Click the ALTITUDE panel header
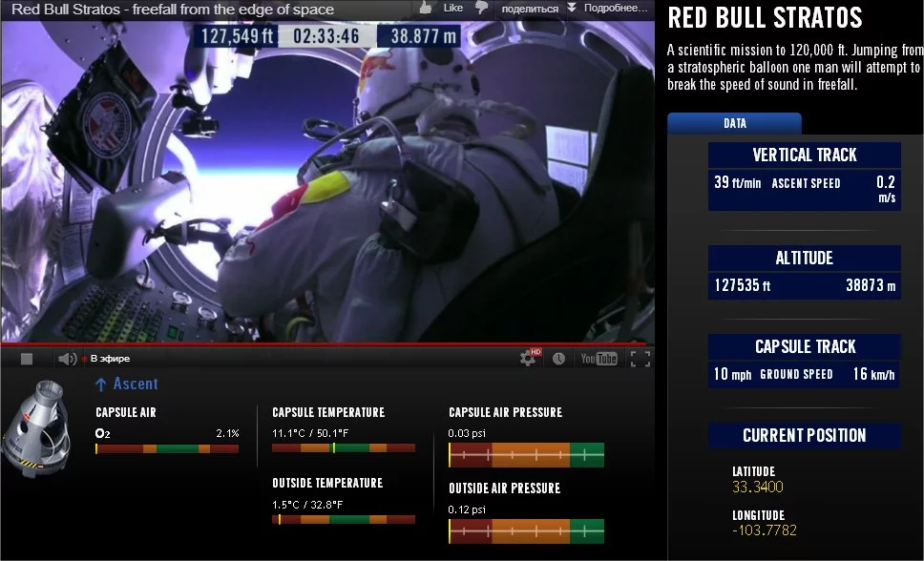This screenshot has width=924, height=561. [x=805, y=259]
